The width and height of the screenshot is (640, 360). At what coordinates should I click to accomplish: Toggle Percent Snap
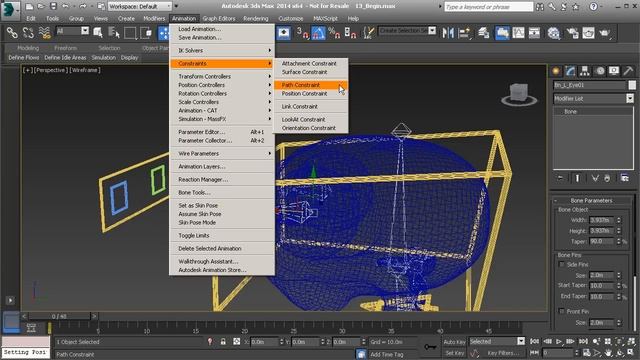pos(334,33)
